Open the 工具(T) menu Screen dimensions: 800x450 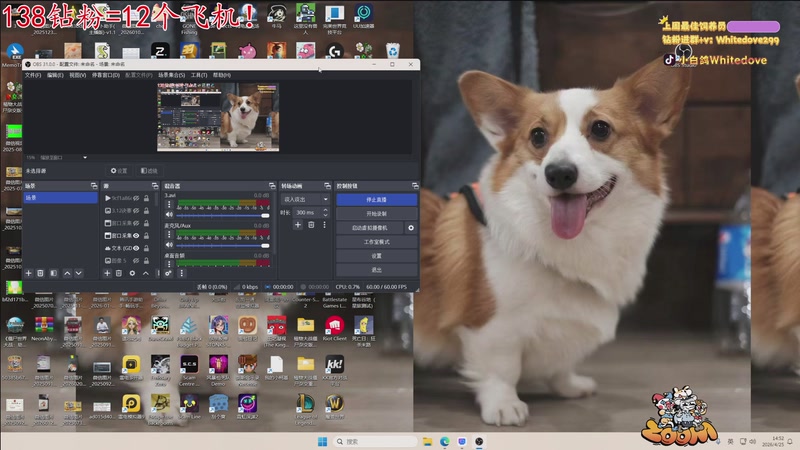[x=199, y=75]
